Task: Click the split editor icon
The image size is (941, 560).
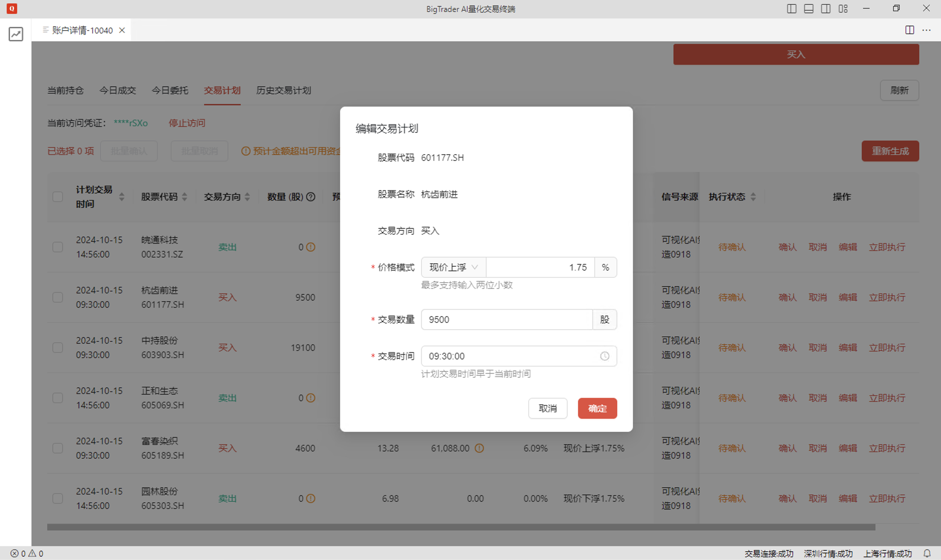Action: [x=909, y=30]
